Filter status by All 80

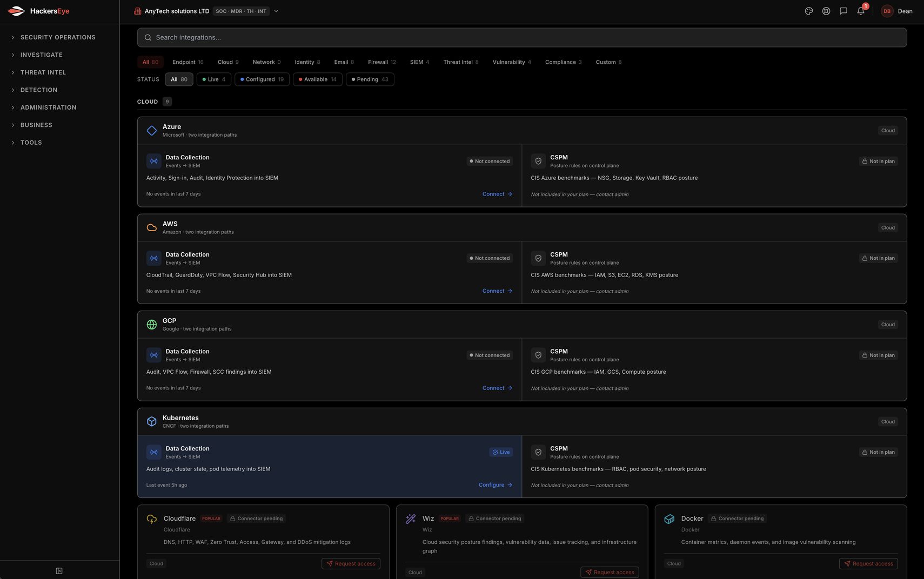click(x=179, y=79)
